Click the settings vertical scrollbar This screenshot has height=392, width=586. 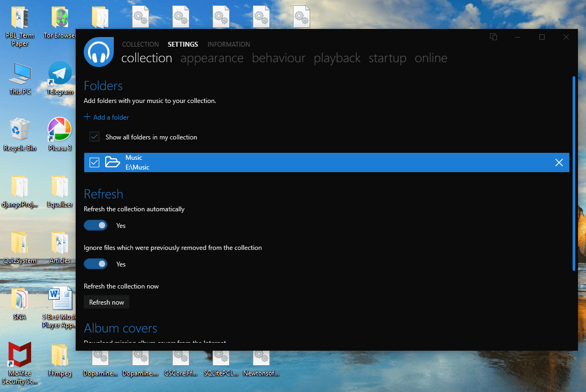(x=574, y=172)
